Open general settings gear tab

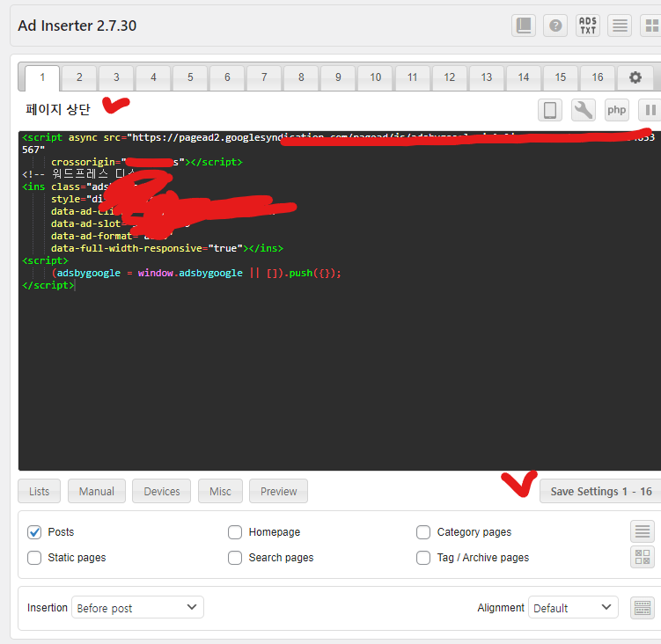coord(635,77)
